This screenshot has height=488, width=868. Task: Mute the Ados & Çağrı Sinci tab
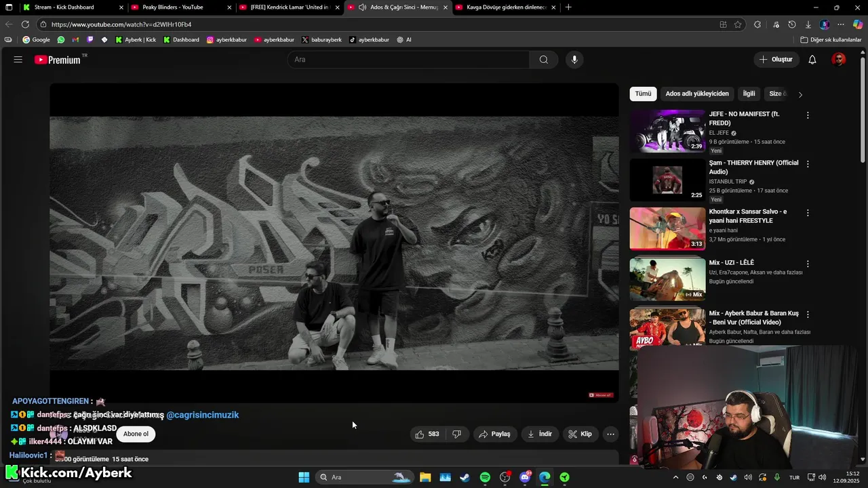[362, 7]
